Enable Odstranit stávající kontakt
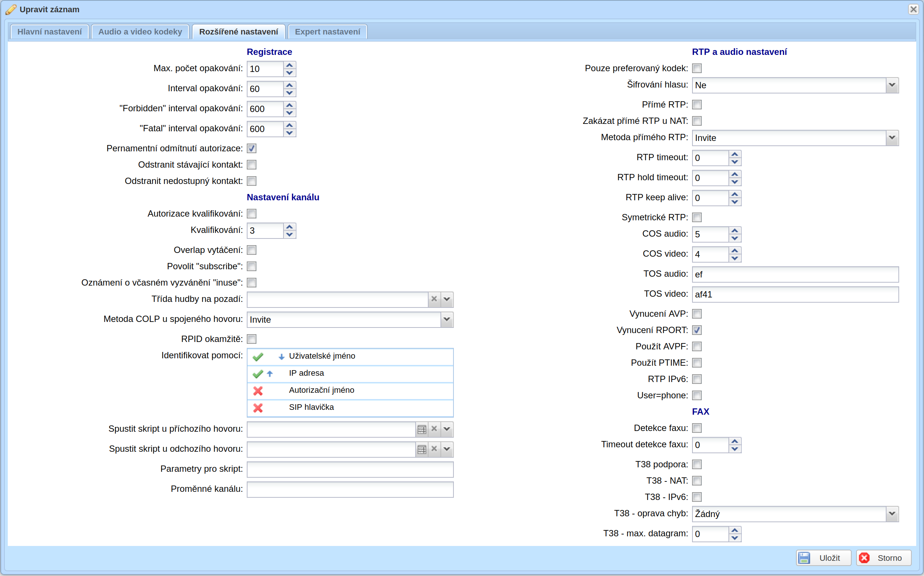This screenshot has height=576, width=924. [252, 165]
